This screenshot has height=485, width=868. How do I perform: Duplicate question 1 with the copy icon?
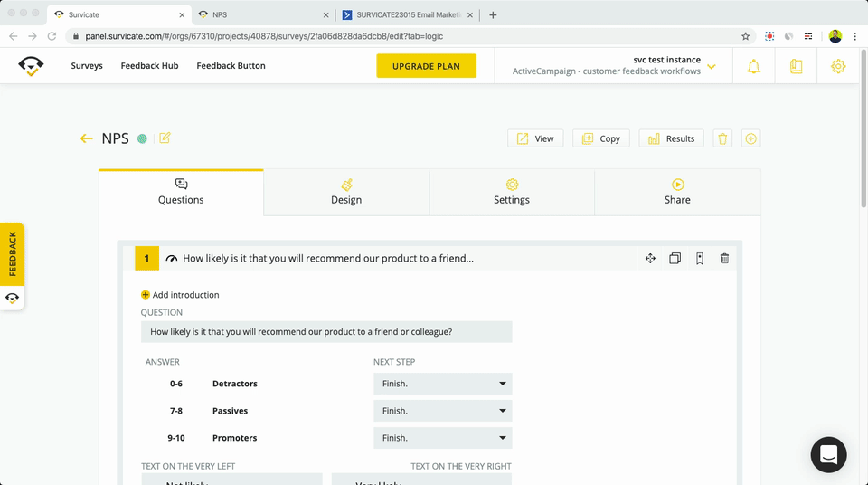tap(675, 259)
